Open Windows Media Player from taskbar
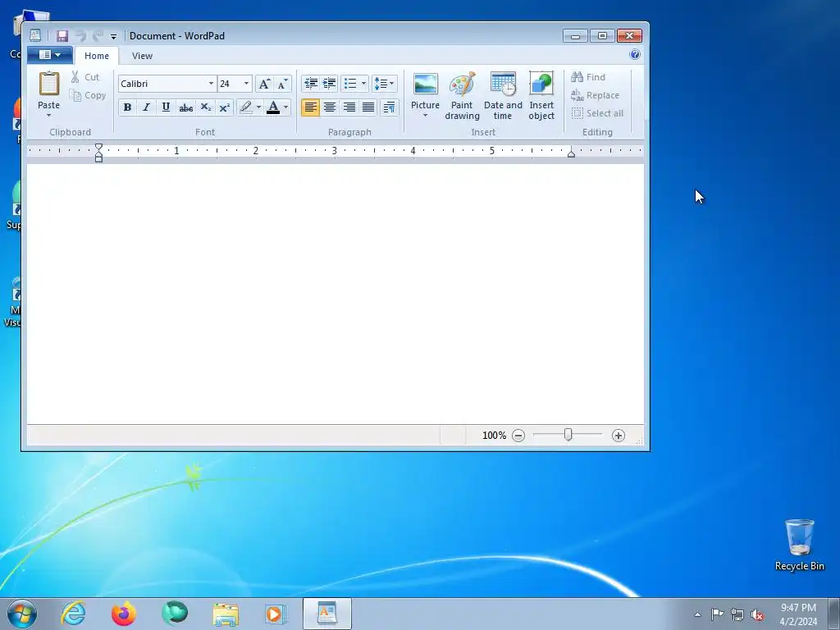Viewport: 840px width, 630px height. coord(276,614)
